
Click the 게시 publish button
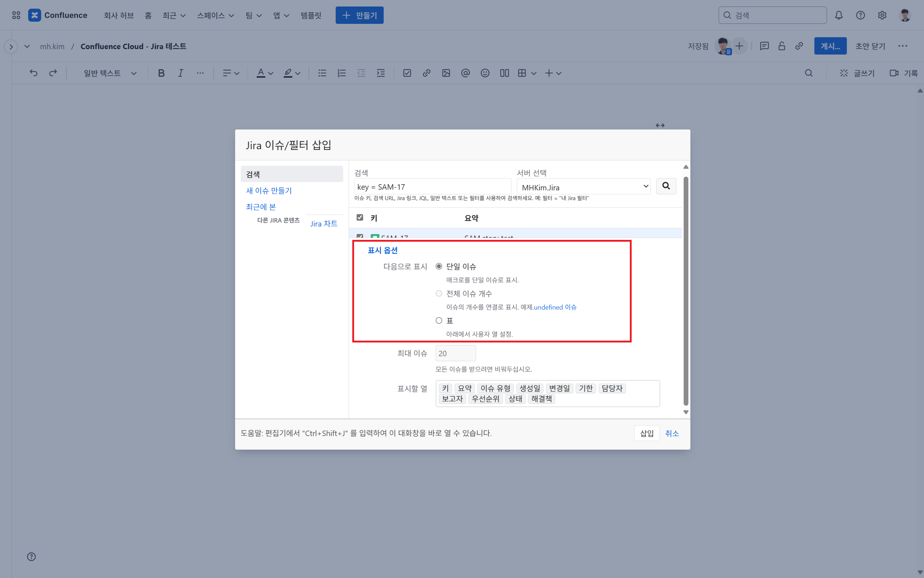(830, 46)
